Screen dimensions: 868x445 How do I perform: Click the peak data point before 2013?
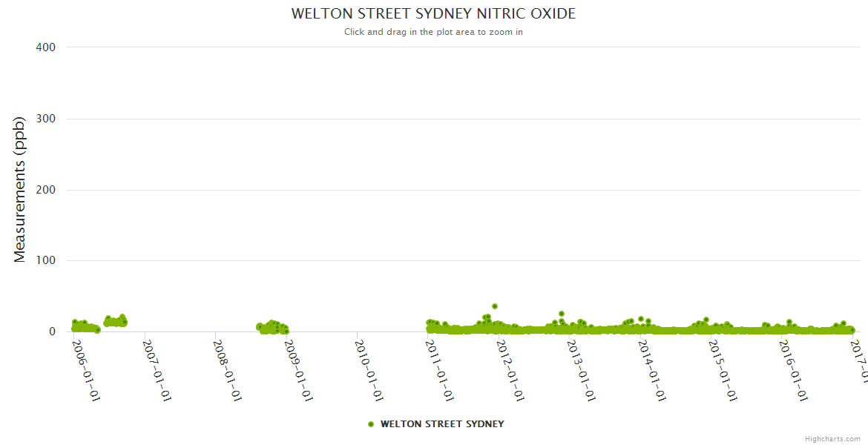click(x=562, y=314)
